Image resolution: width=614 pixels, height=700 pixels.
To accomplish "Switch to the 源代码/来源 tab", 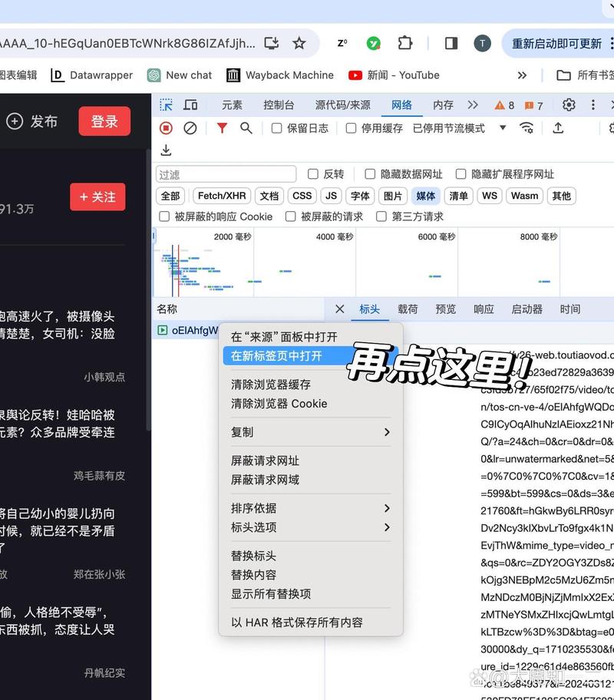I will [x=343, y=105].
